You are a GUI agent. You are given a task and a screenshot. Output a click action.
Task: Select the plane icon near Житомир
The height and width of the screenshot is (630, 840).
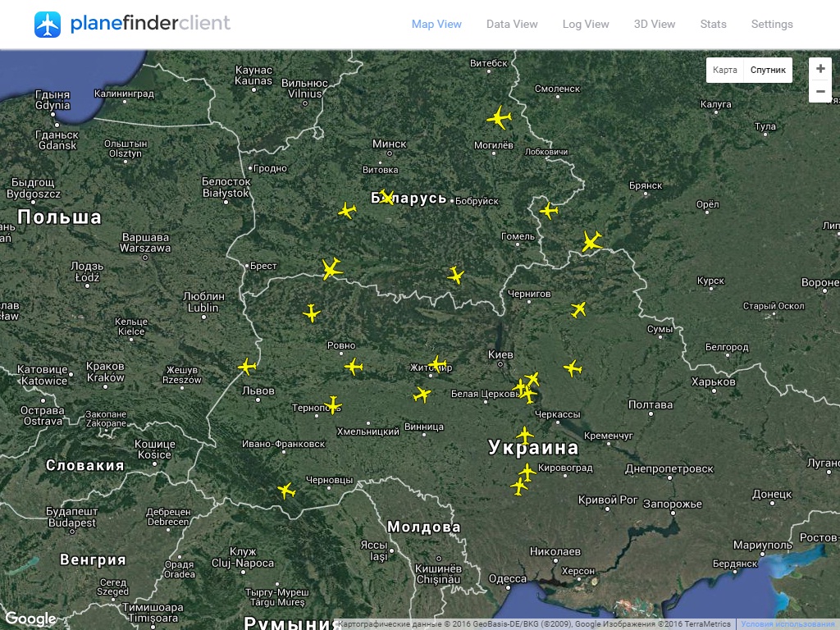click(x=438, y=363)
